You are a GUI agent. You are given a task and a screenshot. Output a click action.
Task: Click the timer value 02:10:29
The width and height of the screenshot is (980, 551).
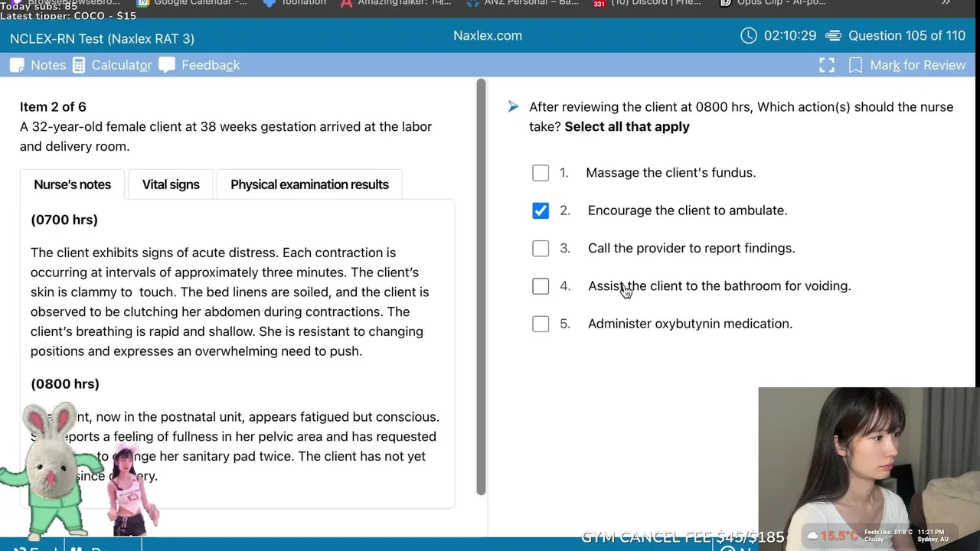[790, 35]
